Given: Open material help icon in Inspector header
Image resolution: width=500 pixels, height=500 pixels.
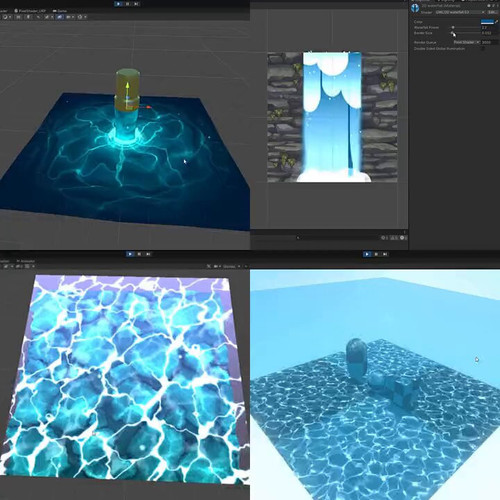Looking at the screenshot, I should pyautogui.click(x=489, y=6).
